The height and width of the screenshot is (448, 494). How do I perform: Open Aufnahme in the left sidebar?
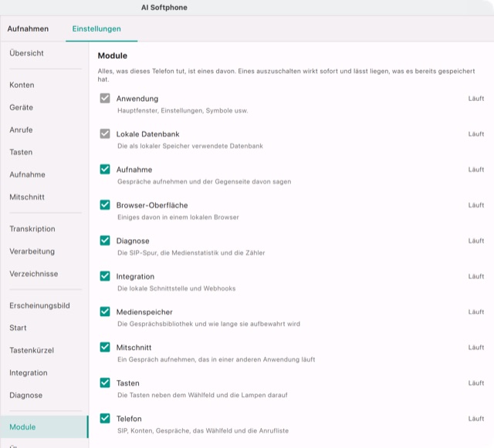[27, 174]
